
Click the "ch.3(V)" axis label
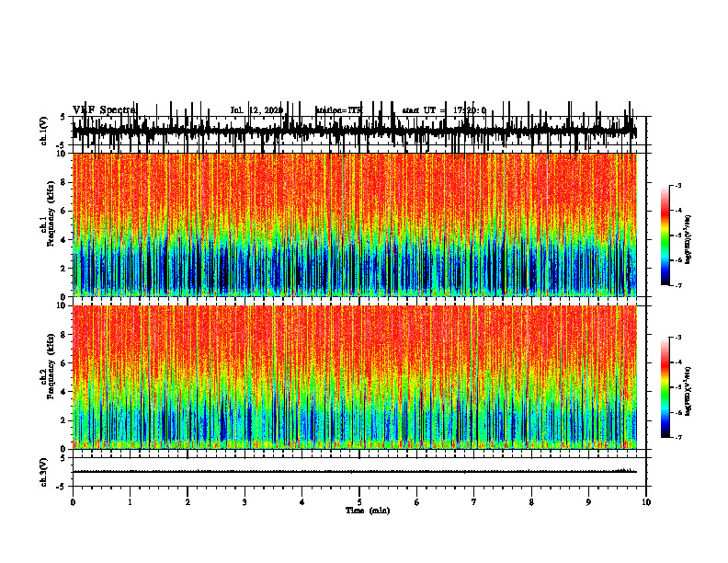(x=44, y=472)
